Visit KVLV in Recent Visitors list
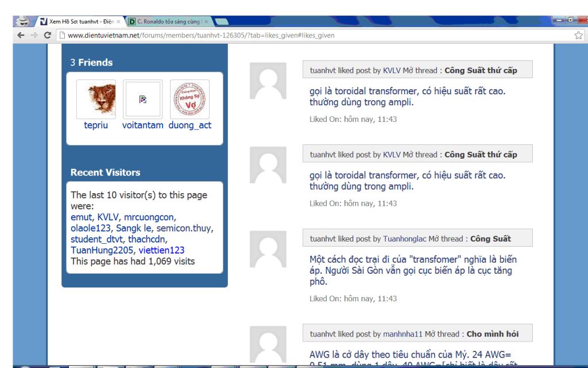This screenshot has width=588, height=368. pos(107,217)
